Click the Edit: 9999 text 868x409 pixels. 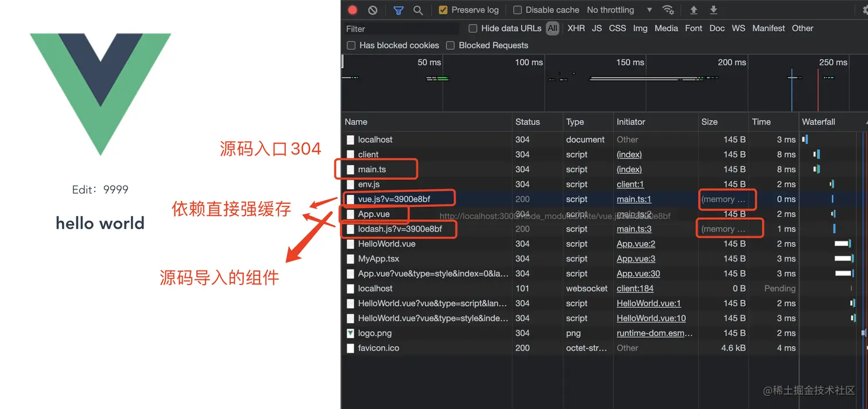coord(100,190)
